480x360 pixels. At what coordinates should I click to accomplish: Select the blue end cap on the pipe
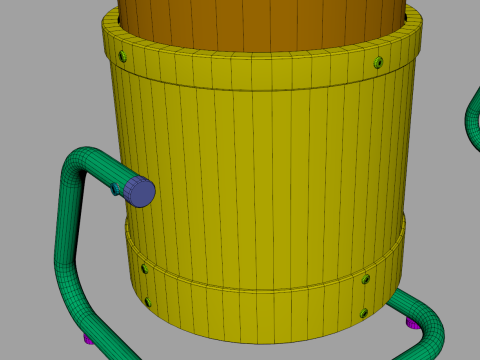[x=140, y=192]
